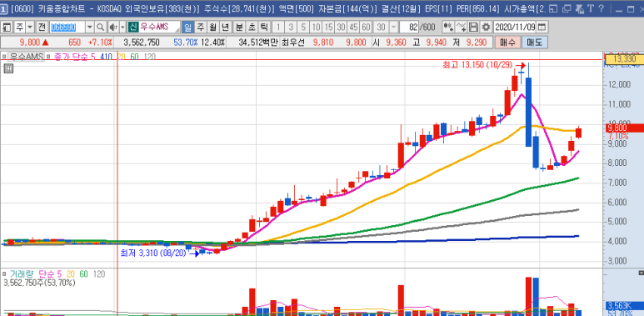Screen dimensions: 644x316
Task: Select the 60 interval button
Action: (366, 28)
